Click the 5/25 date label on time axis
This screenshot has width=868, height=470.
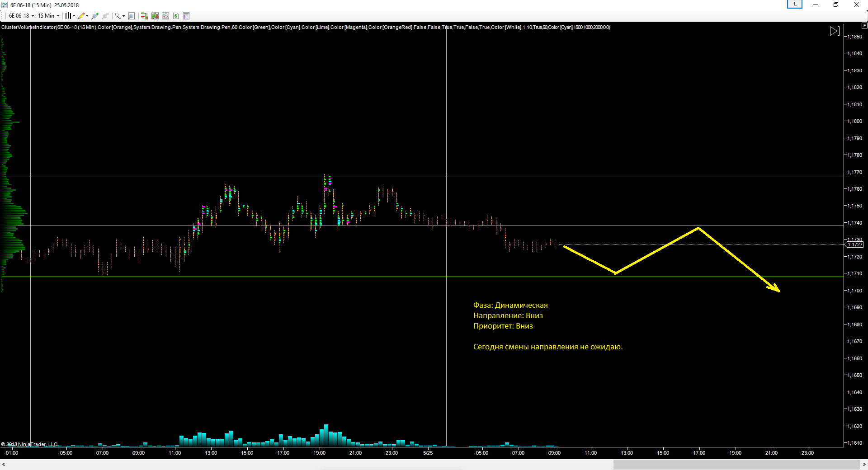click(x=428, y=453)
